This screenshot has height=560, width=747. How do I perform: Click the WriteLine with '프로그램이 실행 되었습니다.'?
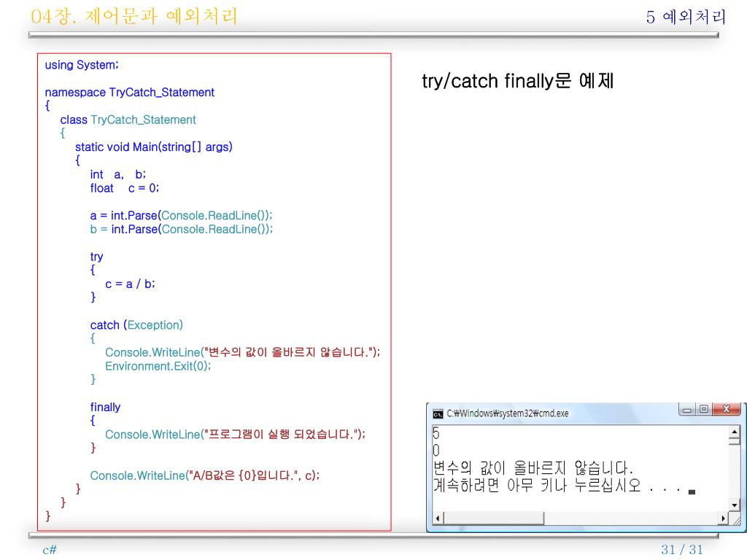pyautogui.click(x=235, y=435)
